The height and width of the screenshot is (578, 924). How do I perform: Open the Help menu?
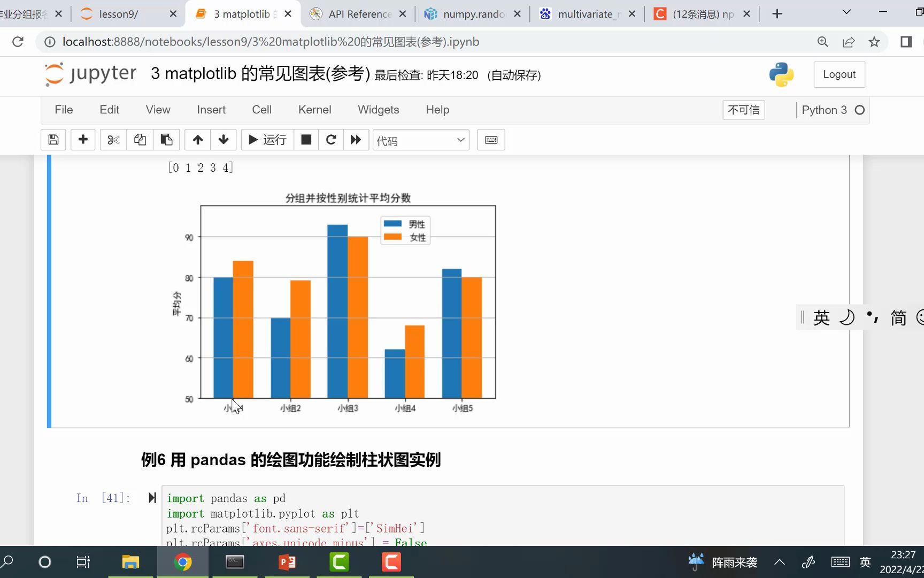coord(437,110)
